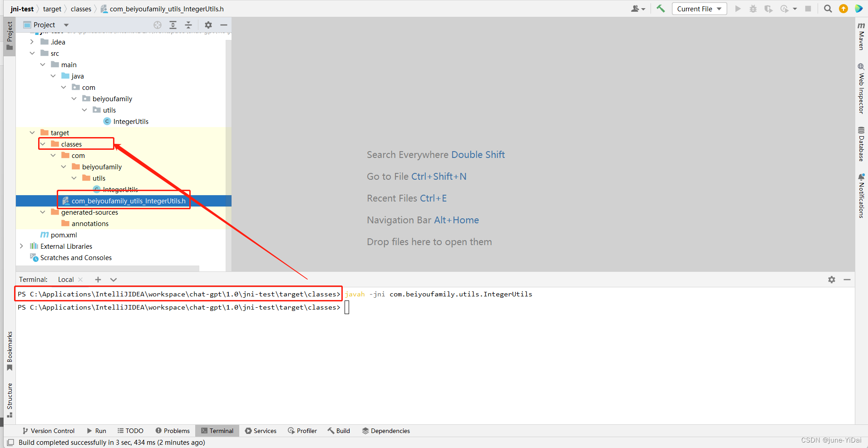Screen dimensions: 868x448
Task: Open the user account icon dropdown
Action: [x=638, y=9]
